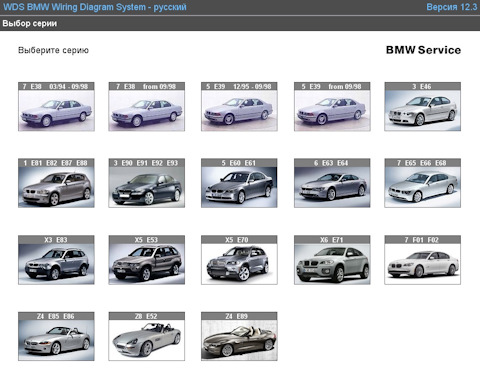The image size is (480, 369).
Task: Choose the 3 E90 E91 E92 E93 series
Action: [x=147, y=183]
